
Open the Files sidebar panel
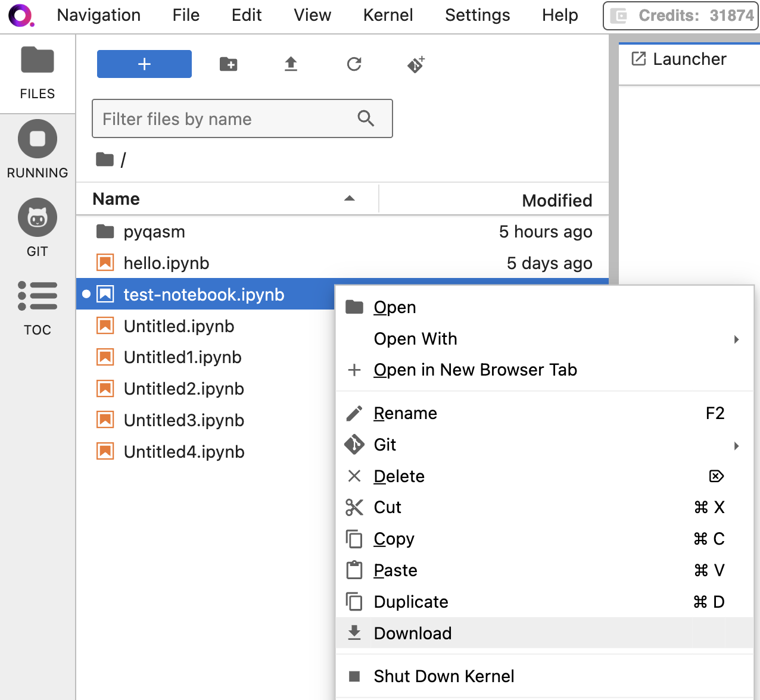click(x=37, y=72)
